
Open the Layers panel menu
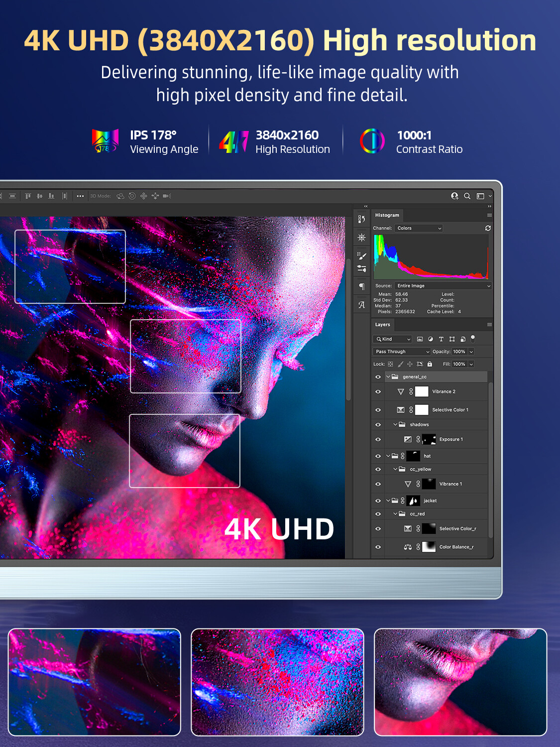click(489, 325)
